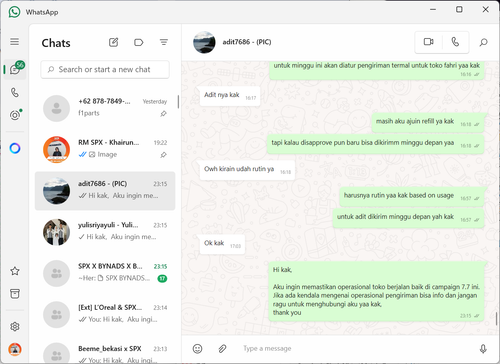Image resolution: width=500 pixels, height=364 pixels.
Task: Open the yulisriyayuli chat
Action: [105, 232]
